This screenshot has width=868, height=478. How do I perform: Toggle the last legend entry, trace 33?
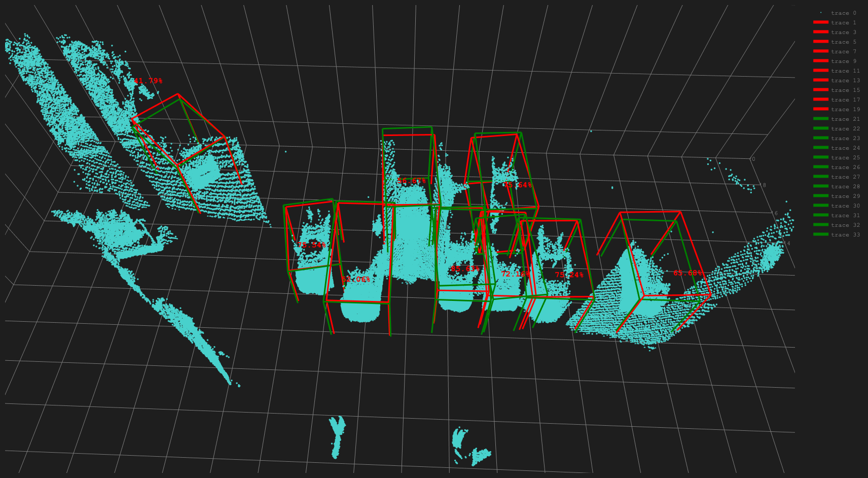point(845,235)
